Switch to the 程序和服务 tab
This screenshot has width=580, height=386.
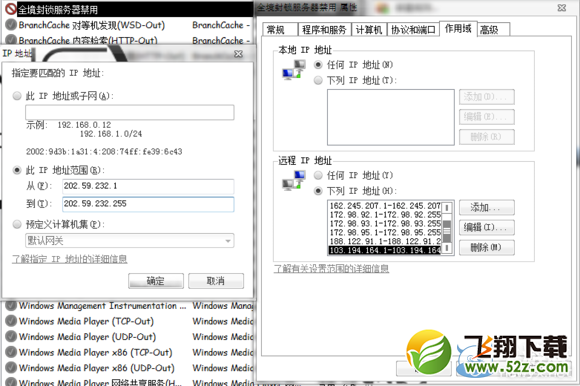(x=324, y=30)
